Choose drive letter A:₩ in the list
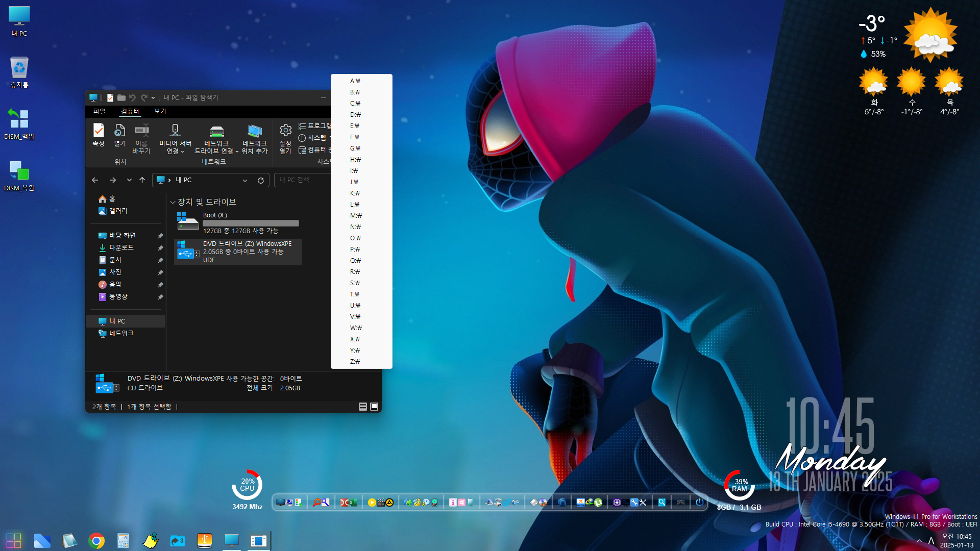Viewport: 980px width, 551px height. (361, 81)
